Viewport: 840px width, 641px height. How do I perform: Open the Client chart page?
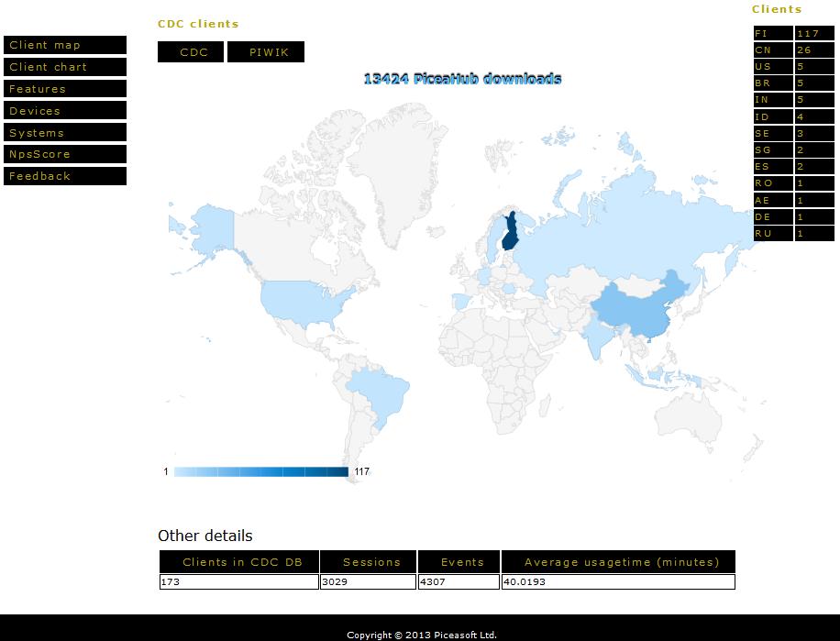[65, 67]
